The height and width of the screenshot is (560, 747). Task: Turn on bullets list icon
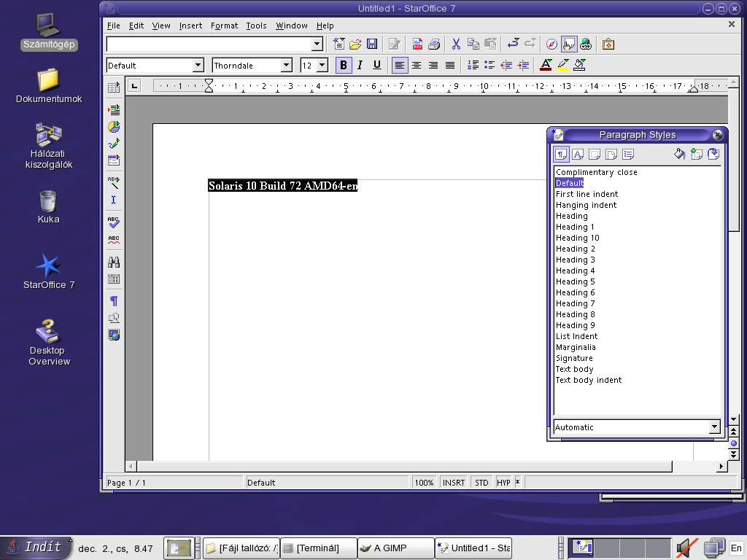tap(489, 65)
